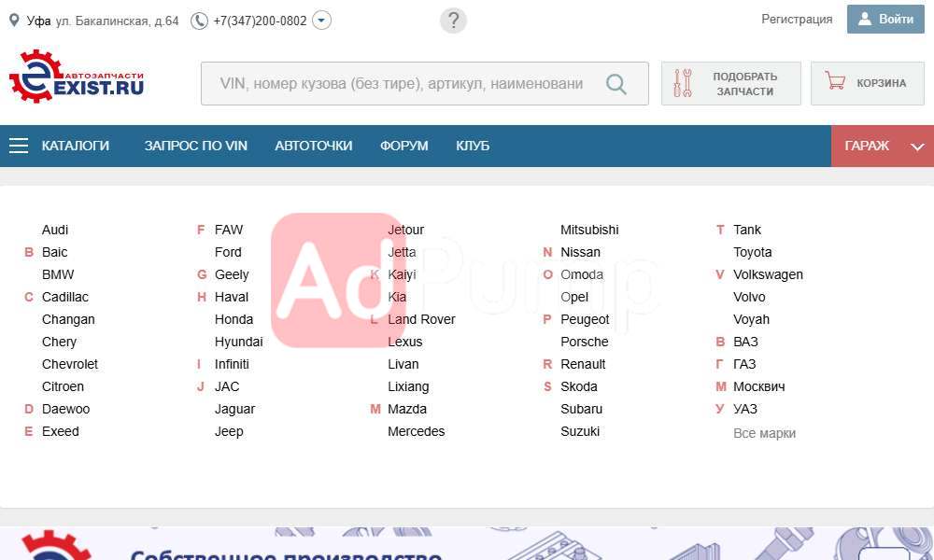Go to Запрос по VIN
The image size is (934, 560).
195,146
